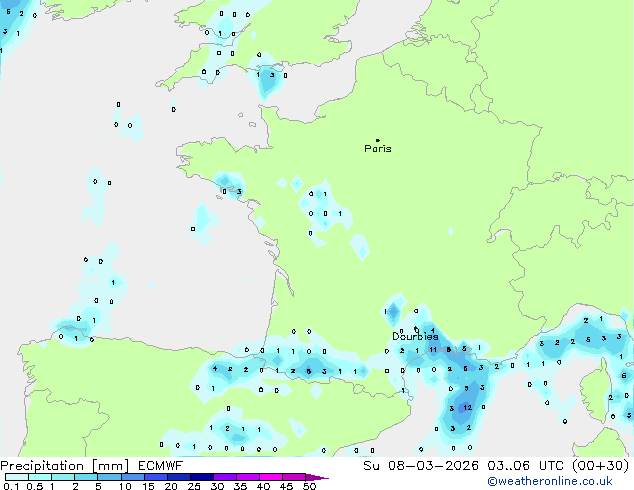Select the 5–10 mm blue legend swatch

click(x=110, y=477)
